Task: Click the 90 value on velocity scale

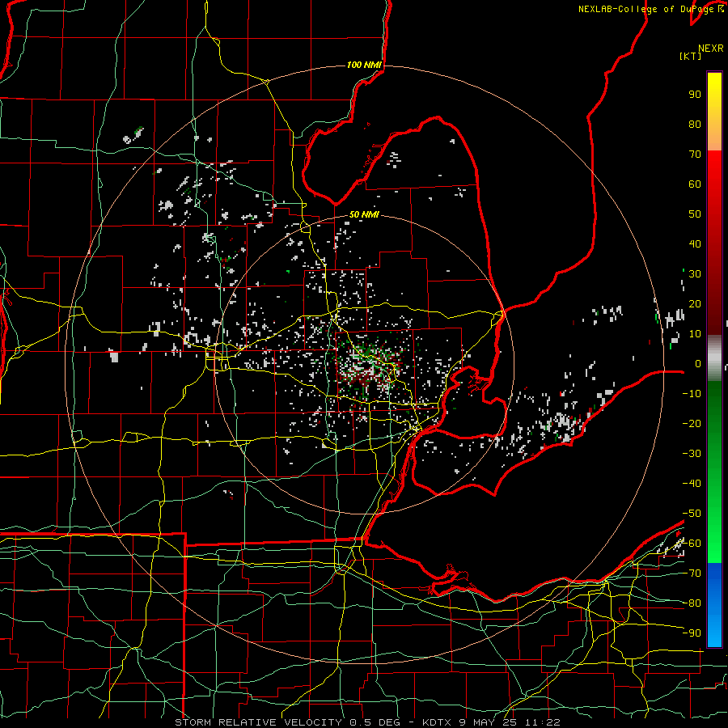Action: (x=695, y=95)
